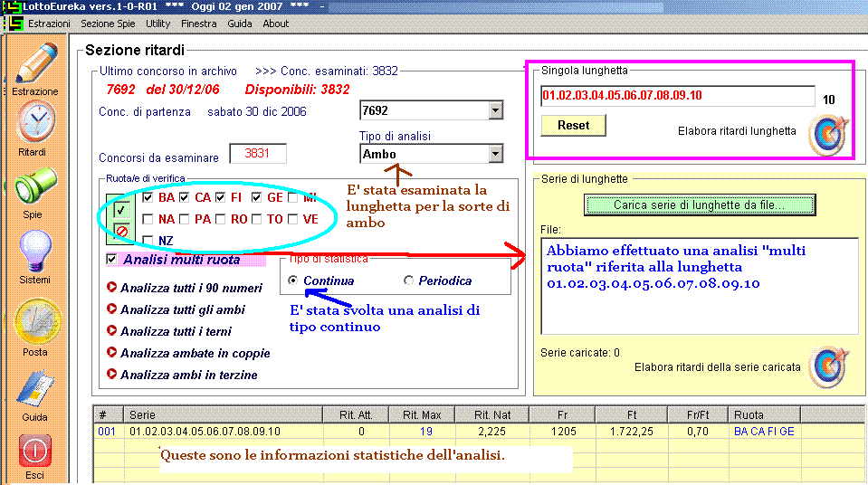Select the Periodica radio button
The height and width of the screenshot is (485, 868).
[x=408, y=281]
